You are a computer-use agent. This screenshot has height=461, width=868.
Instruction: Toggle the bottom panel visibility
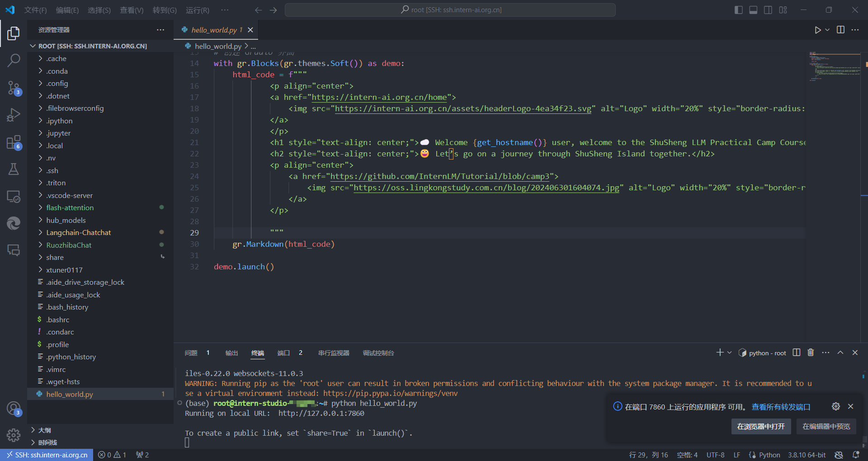pos(753,10)
